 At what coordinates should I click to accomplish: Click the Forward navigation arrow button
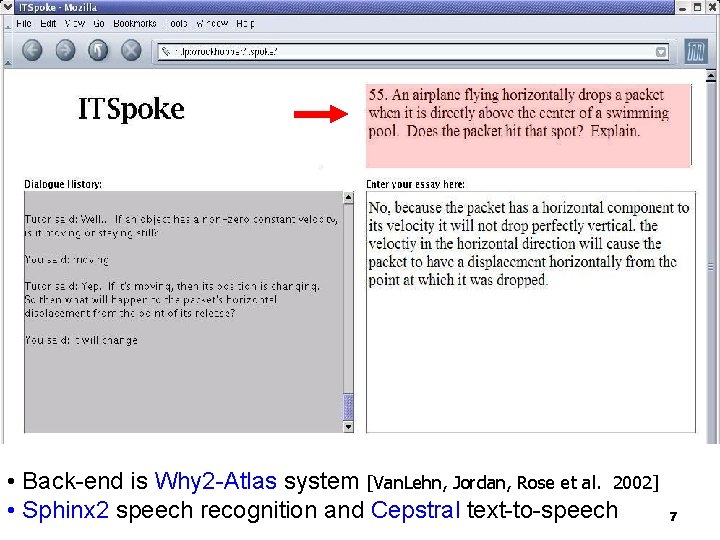coord(65,50)
